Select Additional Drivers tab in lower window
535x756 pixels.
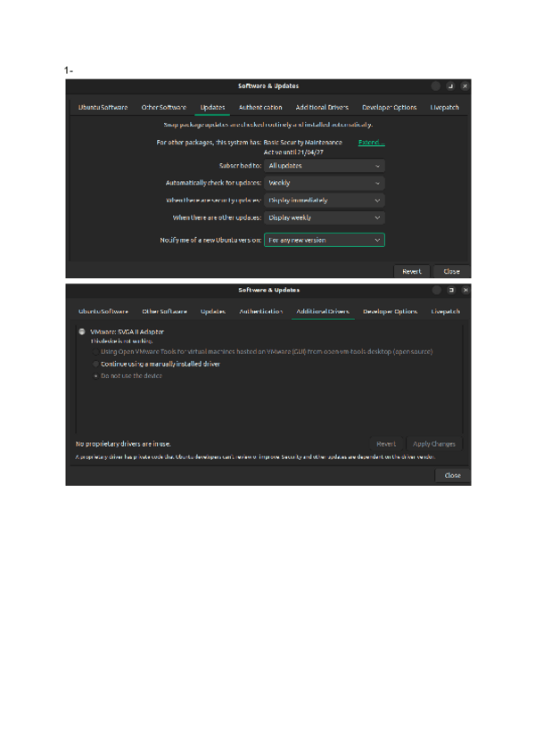[322, 311]
